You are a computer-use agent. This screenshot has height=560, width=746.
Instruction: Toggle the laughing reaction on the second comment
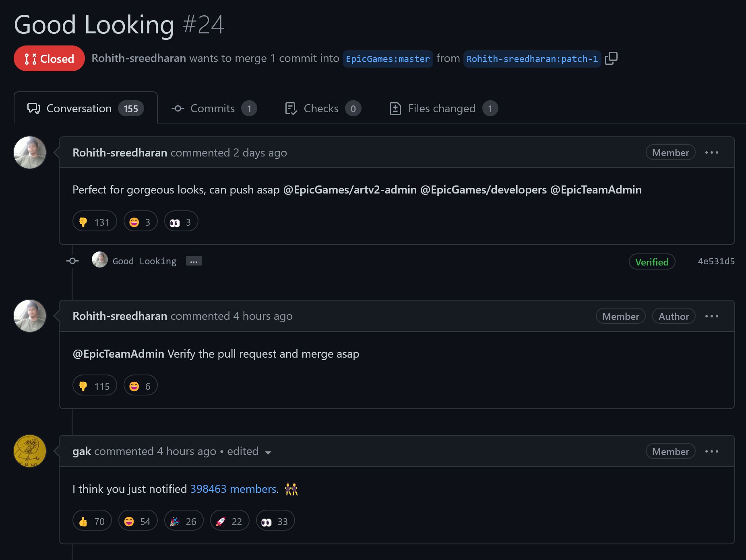coord(140,385)
